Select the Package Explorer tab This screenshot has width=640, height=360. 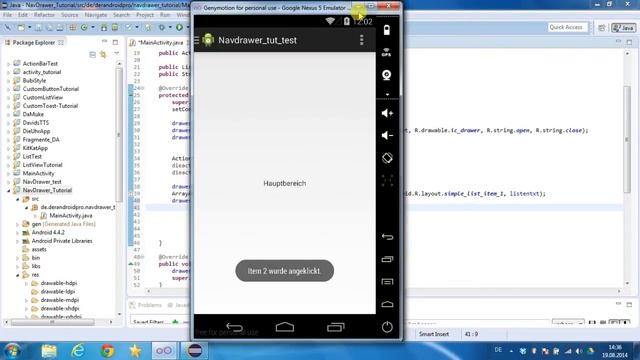click(x=33, y=42)
